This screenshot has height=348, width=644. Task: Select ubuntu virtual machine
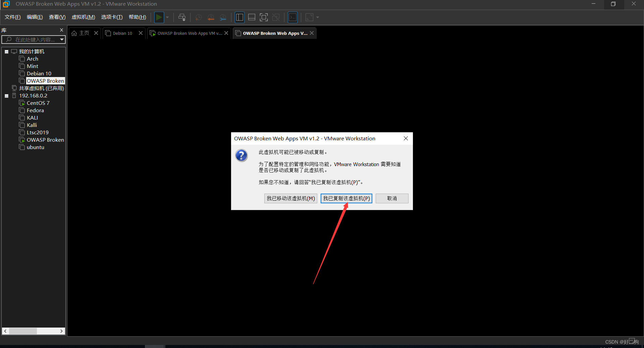click(x=35, y=147)
